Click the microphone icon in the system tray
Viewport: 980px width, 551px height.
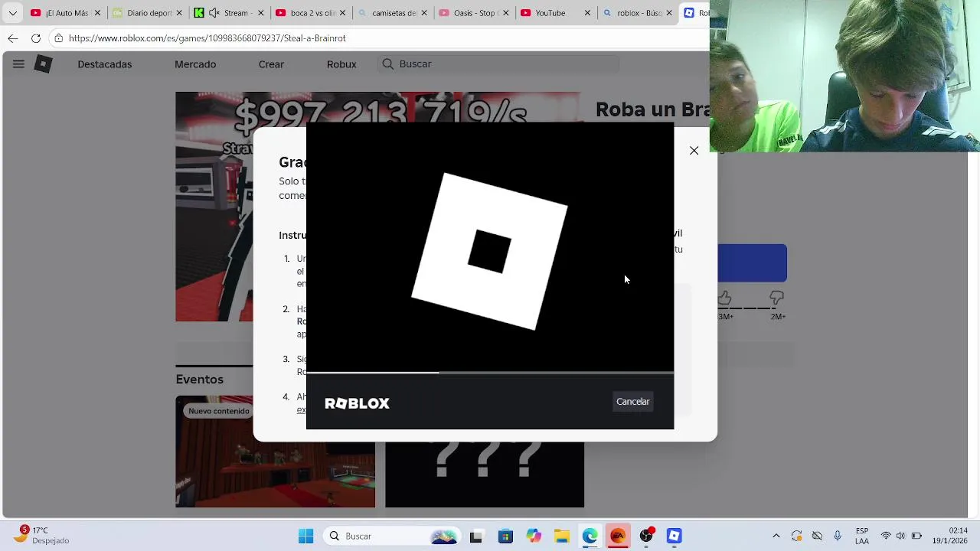[838, 536]
